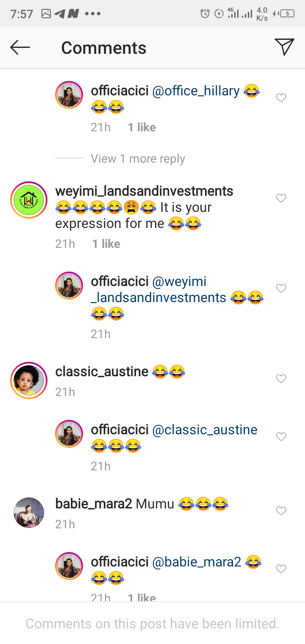Tap the back arrow icon

[x=20, y=47]
